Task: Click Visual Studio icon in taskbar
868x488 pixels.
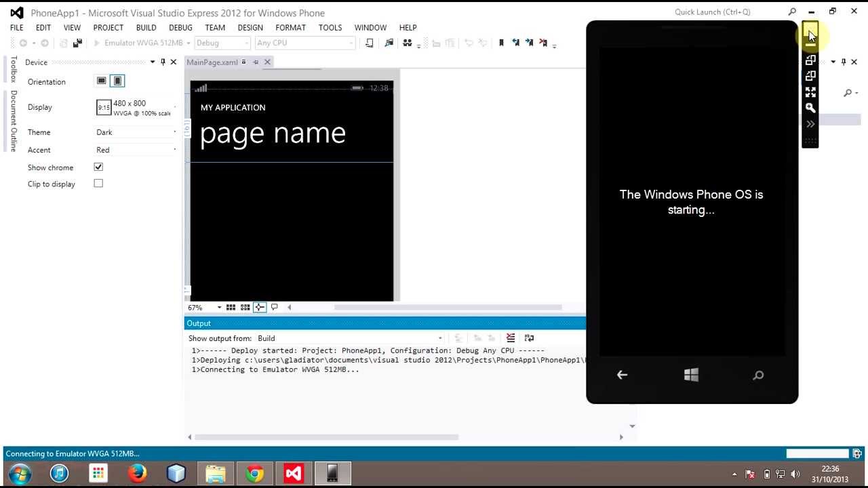Action: (294, 473)
